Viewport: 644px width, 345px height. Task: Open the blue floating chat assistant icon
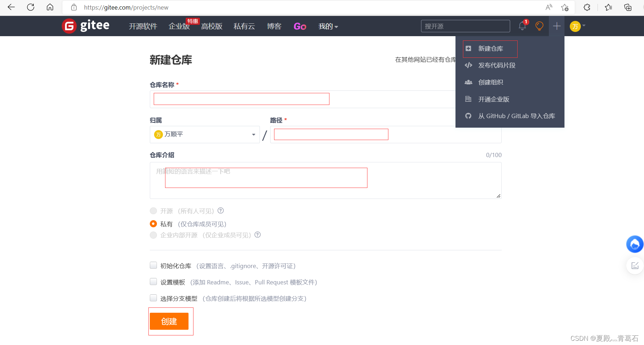point(635,244)
